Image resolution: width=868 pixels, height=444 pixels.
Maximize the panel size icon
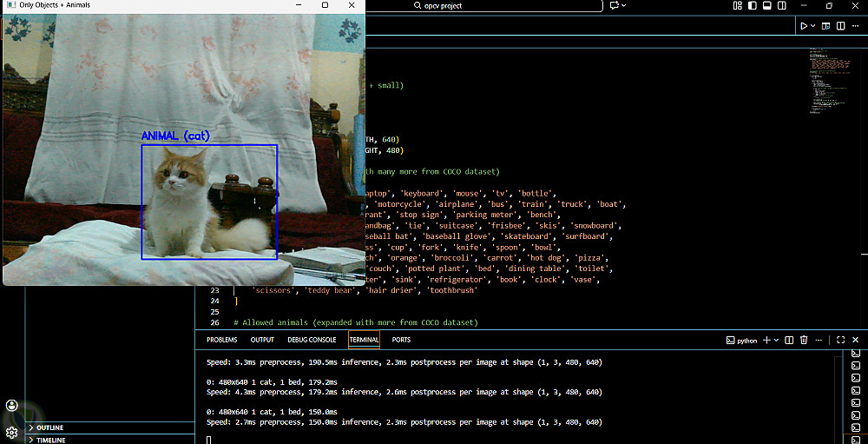(840, 340)
